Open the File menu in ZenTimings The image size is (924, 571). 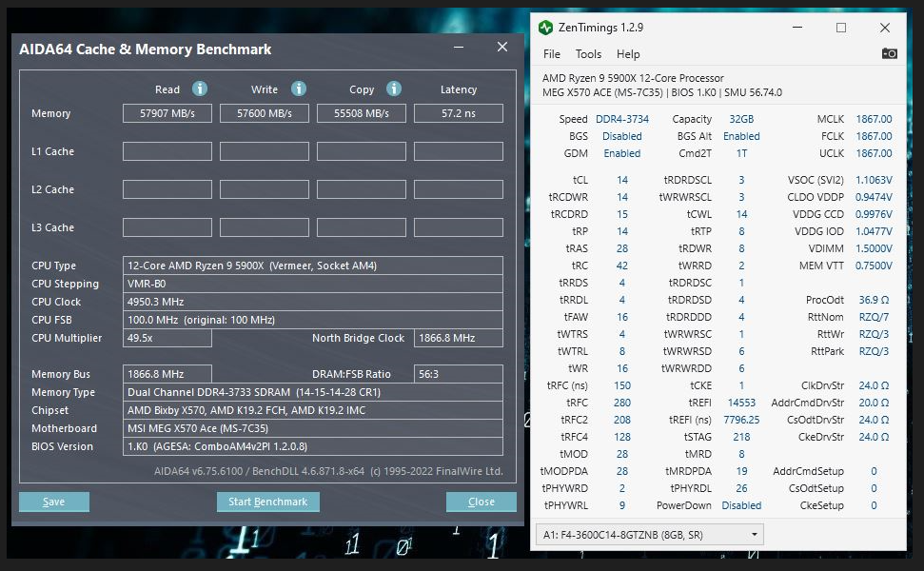coord(552,54)
